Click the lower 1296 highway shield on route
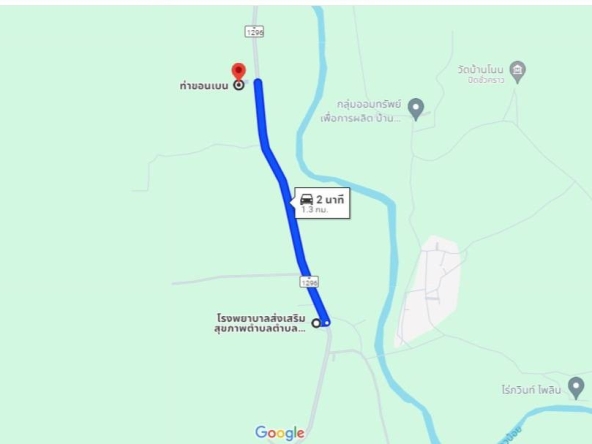The width and height of the screenshot is (592, 444). [x=309, y=282]
